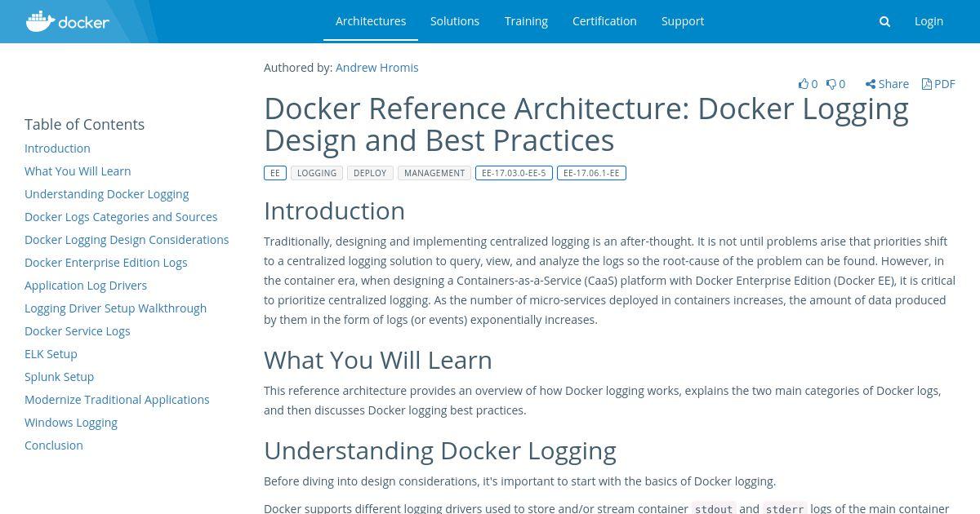Click the stdout code snippet

(714, 508)
